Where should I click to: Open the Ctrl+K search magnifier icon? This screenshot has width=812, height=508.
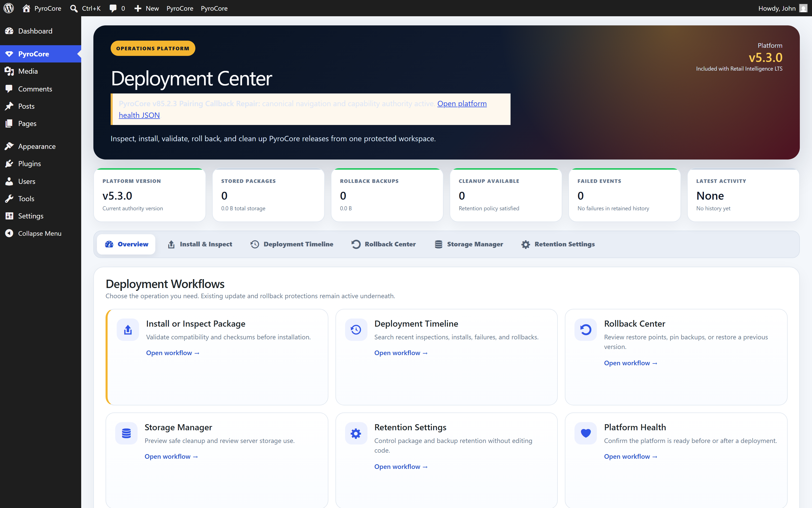coord(74,8)
